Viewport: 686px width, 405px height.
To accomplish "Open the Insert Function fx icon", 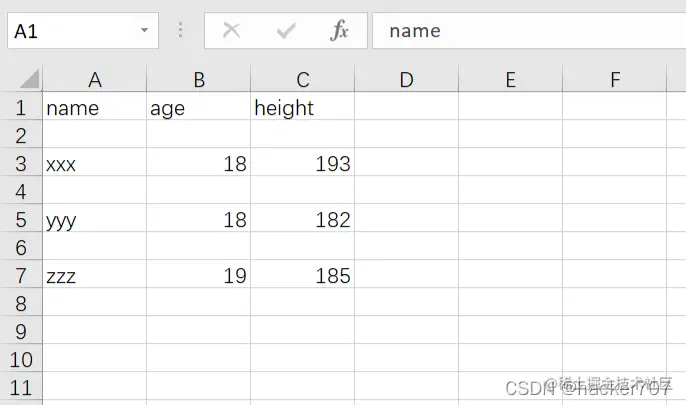I will 339,31.
